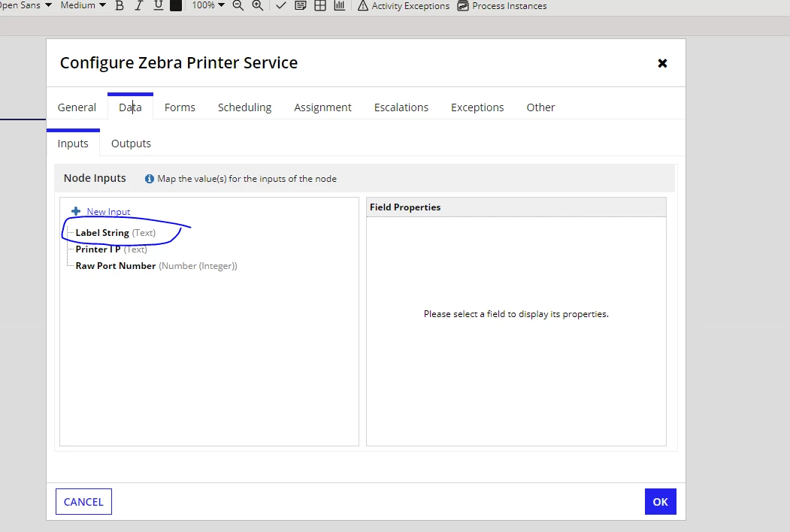Click the CANCEL button
This screenshot has height=532, width=790.
tap(83, 502)
